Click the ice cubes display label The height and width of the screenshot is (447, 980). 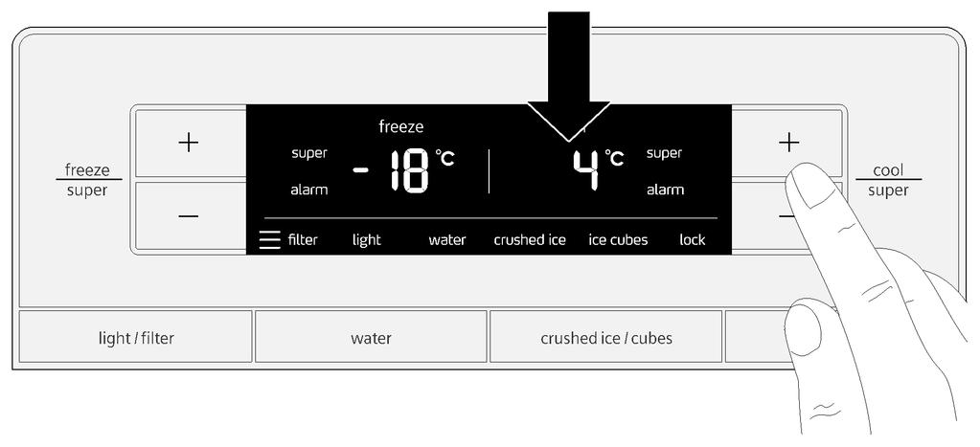click(x=618, y=239)
